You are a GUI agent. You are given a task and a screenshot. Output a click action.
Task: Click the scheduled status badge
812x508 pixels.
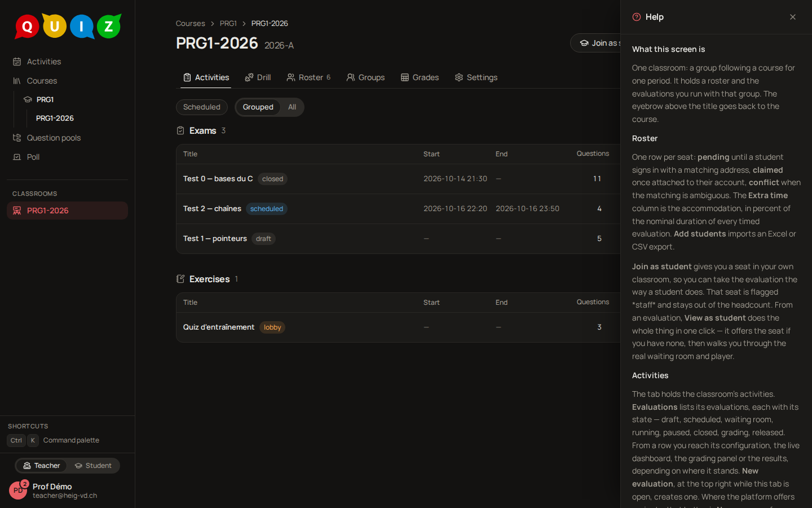coord(267,209)
